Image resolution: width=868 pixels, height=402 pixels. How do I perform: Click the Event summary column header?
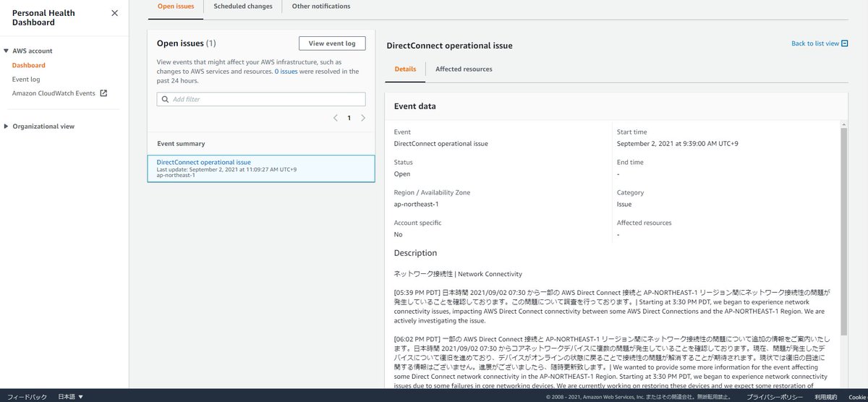pos(181,143)
